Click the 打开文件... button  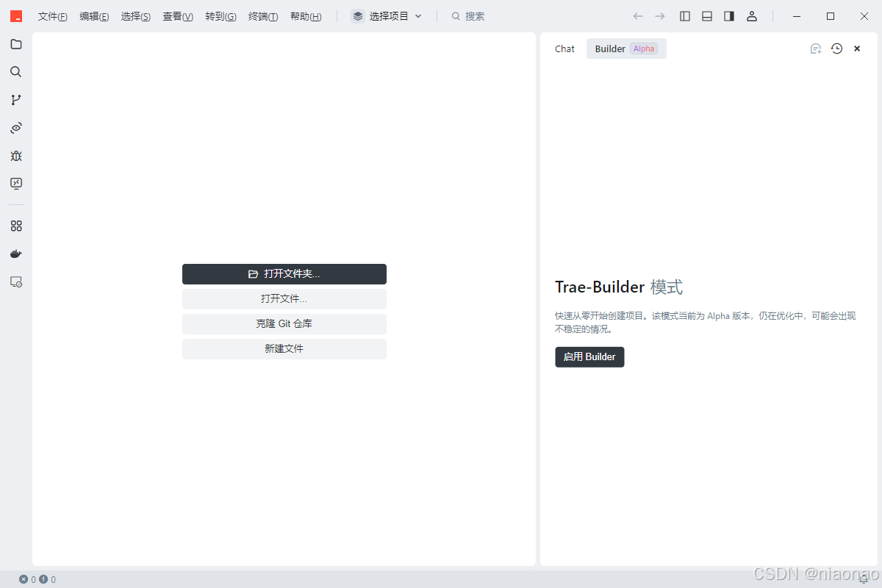click(284, 299)
